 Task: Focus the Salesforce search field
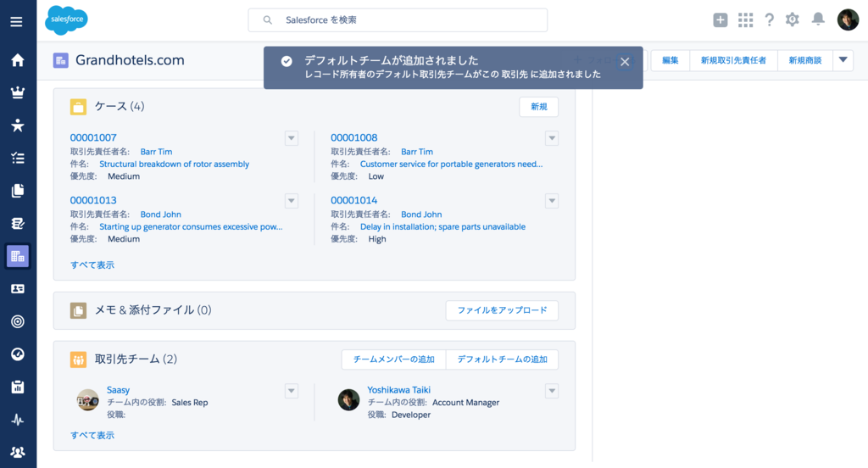[398, 20]
